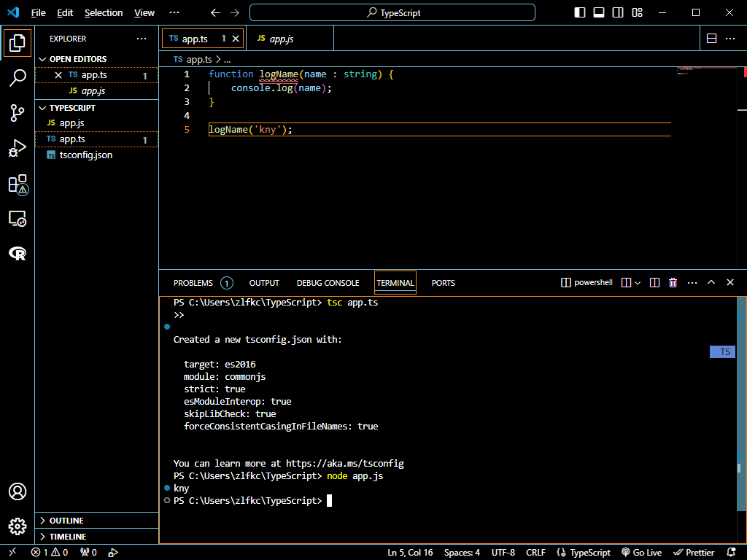Open the File menu
Image resolution: width=747 pixels, height=560 pixels.
click(39, 13)
